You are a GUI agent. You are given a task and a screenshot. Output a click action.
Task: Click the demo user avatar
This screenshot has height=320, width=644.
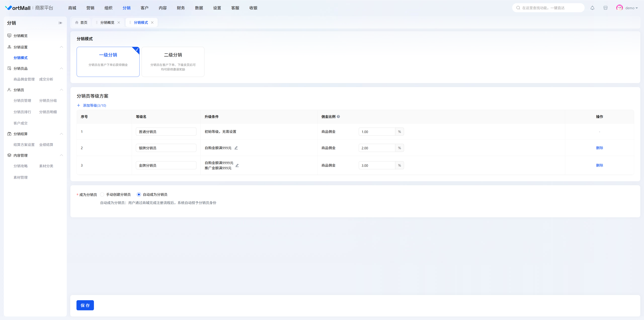[x=619, y=8]
